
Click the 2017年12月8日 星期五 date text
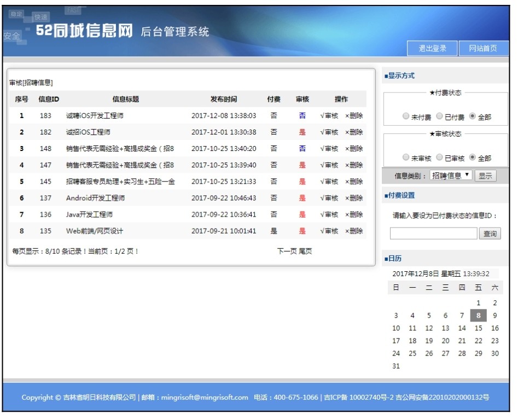(x=426, y=274)
